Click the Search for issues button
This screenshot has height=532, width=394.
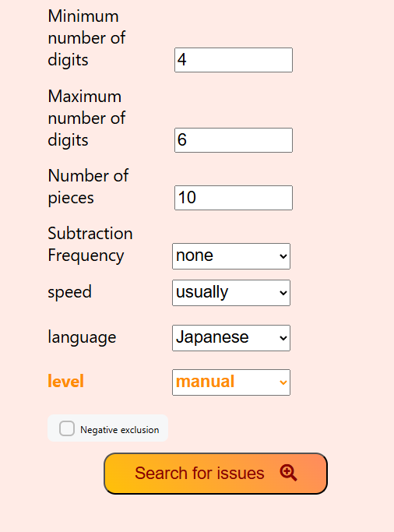(x=216, y=474)
